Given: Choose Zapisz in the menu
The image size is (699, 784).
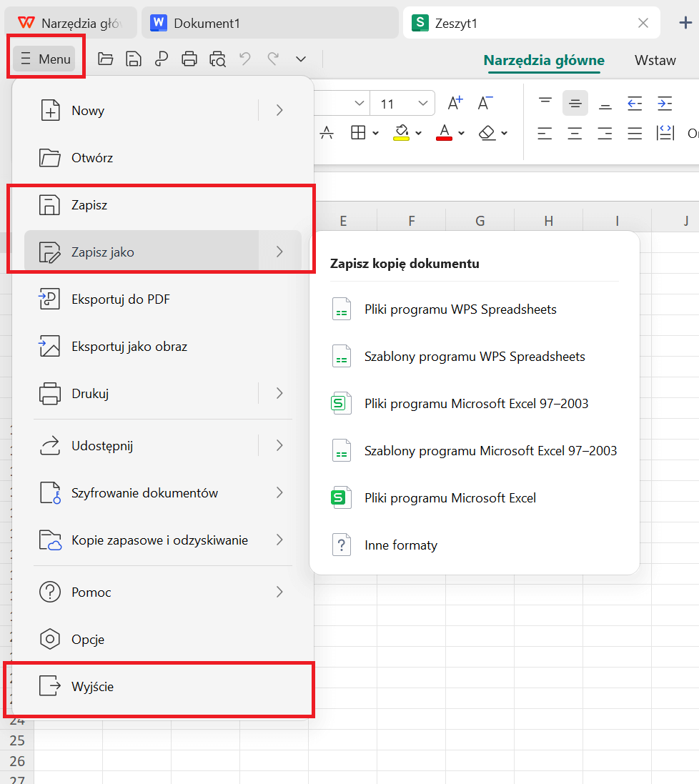Looking at the screenshot, I should pyautogui.click(x=162, y=205).
